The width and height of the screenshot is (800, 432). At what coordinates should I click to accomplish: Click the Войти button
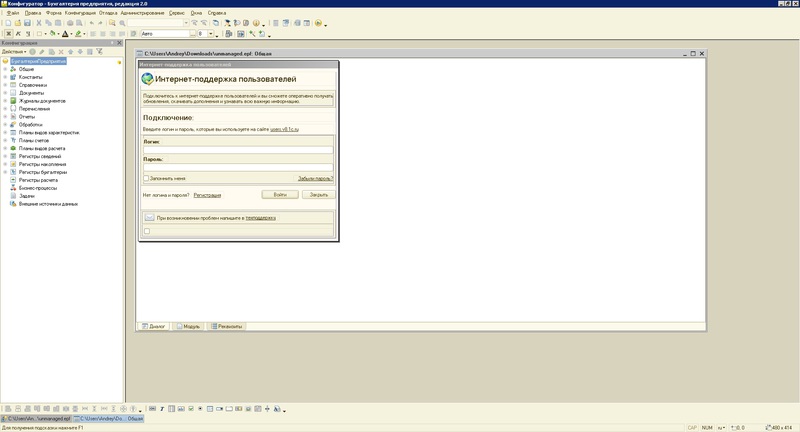280,194
